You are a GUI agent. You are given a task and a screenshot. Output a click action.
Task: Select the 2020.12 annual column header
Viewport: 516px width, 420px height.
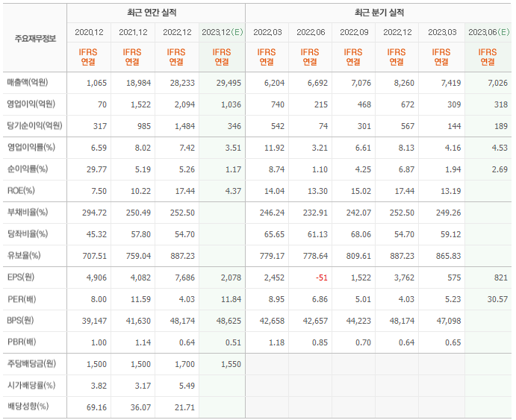click(89, 32)
